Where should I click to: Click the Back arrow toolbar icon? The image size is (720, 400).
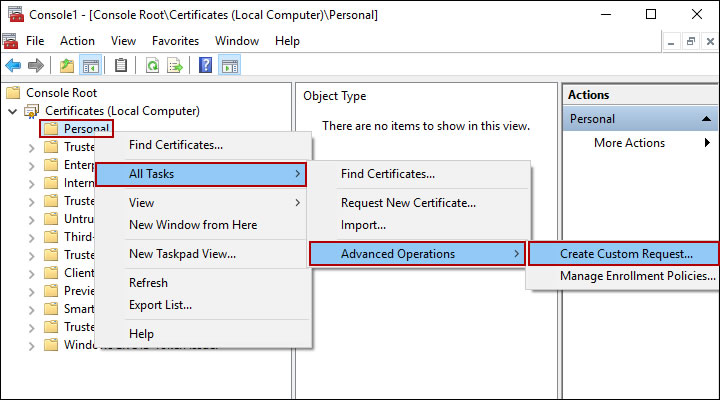(13, 66)
